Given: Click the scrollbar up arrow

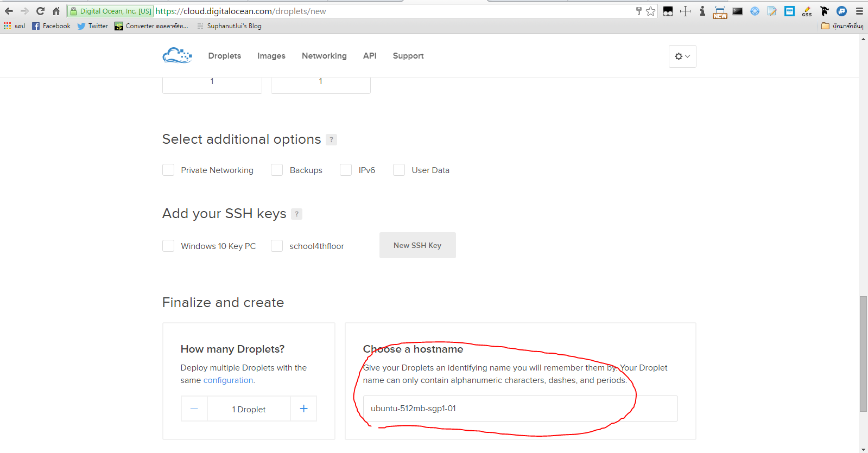Looking at the screenshot, I should click(x=863, y=39).
